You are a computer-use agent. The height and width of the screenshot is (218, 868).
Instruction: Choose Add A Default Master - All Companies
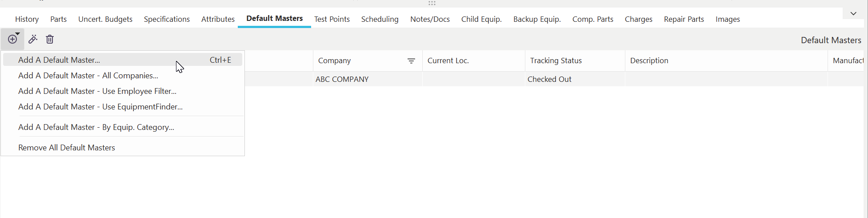88,76
